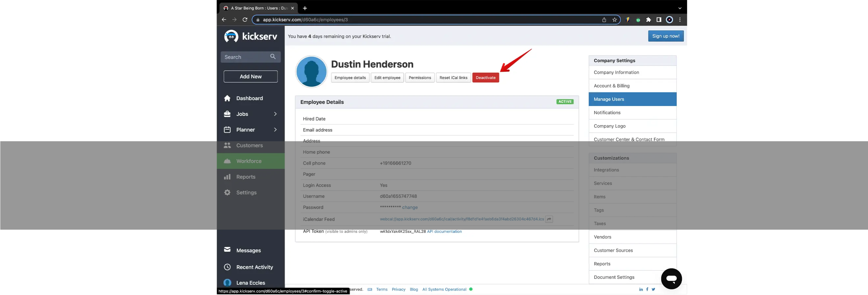Click the Facebook icon in footer
The image size is (868, 295).
(647, 290)
